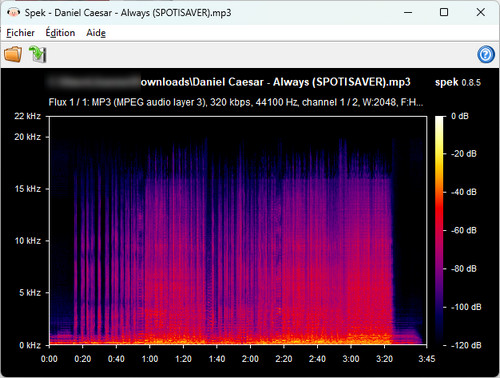Click the "-60 dB" scale label
500x378 pixels.
[x=464, y=230]
